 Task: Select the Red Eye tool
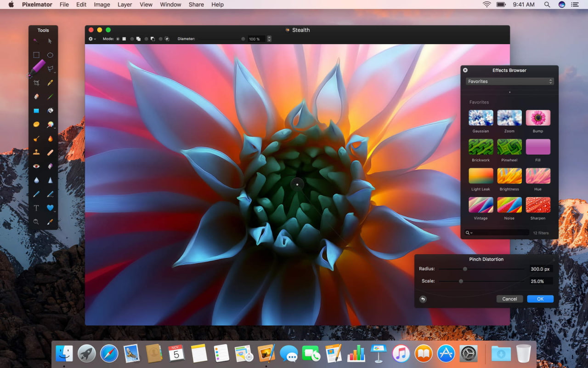(x=36, y=166)
